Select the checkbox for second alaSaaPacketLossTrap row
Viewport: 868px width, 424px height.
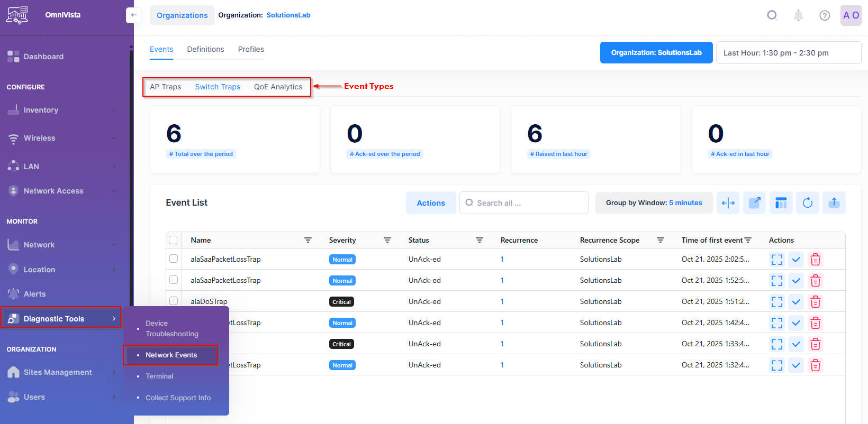point(173,280)
